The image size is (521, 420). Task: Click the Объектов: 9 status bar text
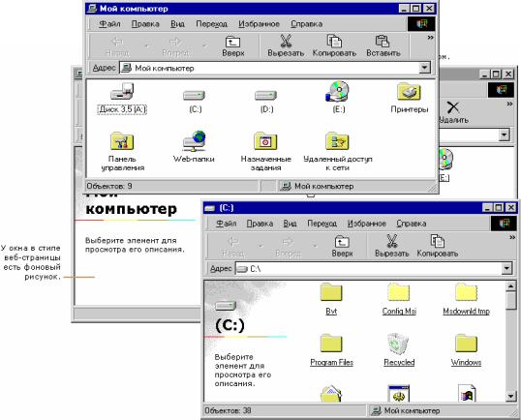click(x=109, y=186)
